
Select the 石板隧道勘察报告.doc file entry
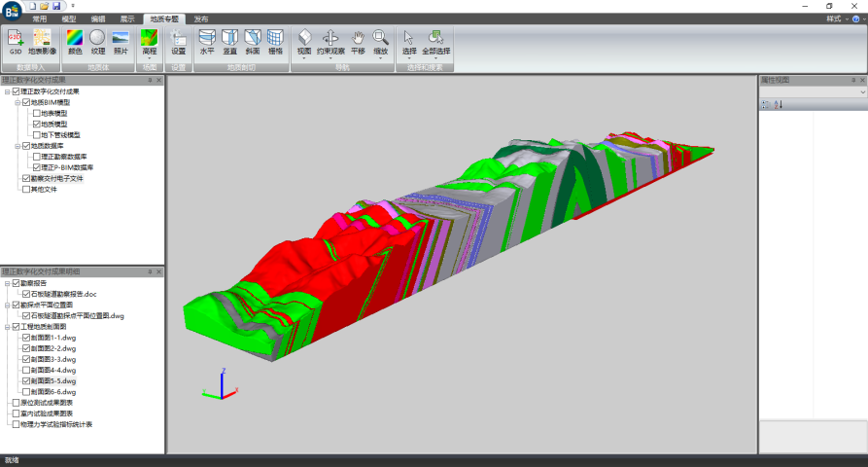(64, 294)
